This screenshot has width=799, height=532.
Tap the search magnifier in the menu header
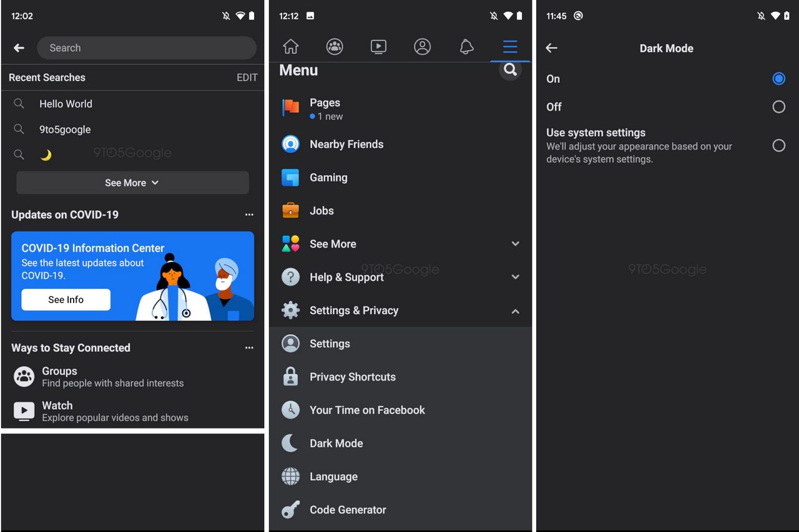point(510,70)
